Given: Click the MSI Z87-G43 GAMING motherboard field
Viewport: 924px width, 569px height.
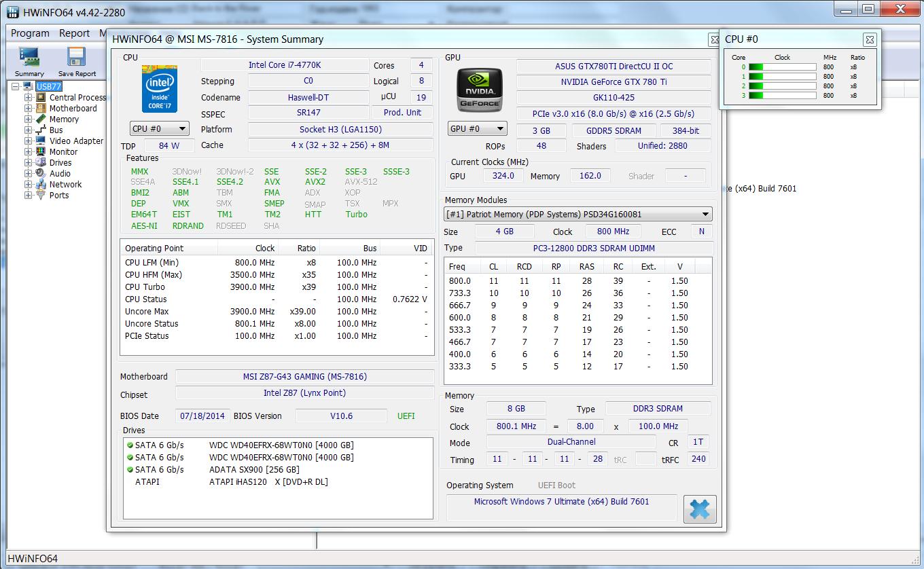Looking at the screenshot, I should tap(305, 376).
